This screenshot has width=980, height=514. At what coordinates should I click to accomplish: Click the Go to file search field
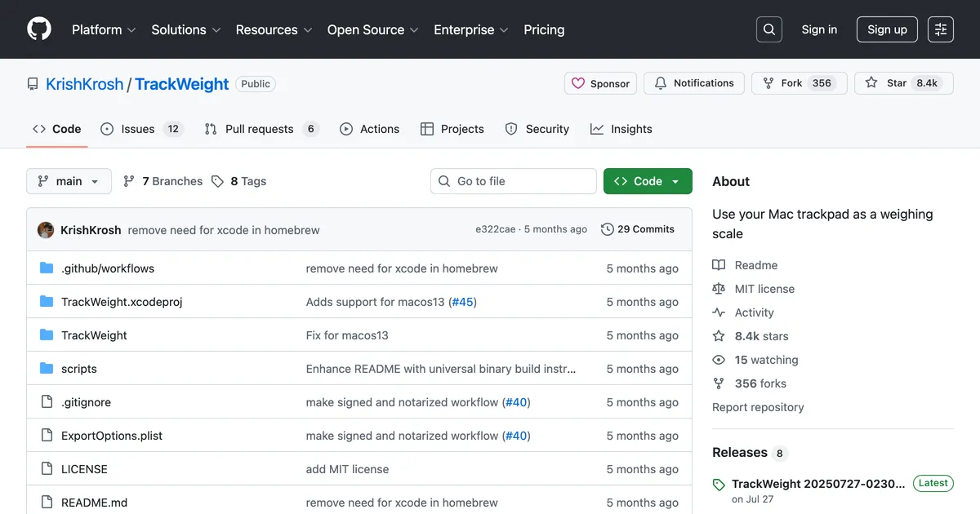513,181
